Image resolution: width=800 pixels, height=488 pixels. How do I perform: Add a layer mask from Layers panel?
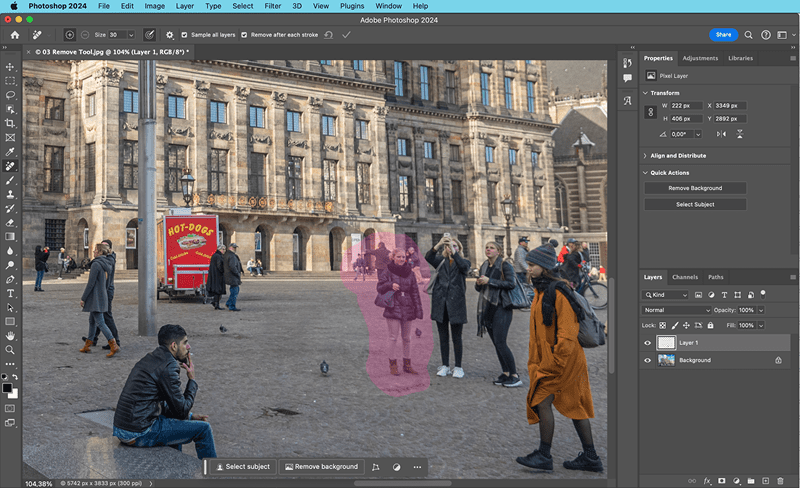pos(721,481)
